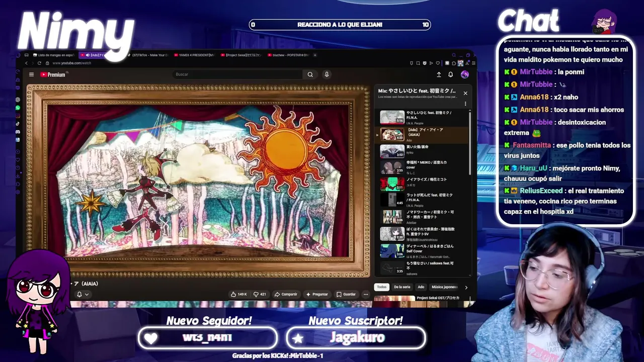Select the Música japonesa chip
644x362 pixels.
click(x=444, y=287)
